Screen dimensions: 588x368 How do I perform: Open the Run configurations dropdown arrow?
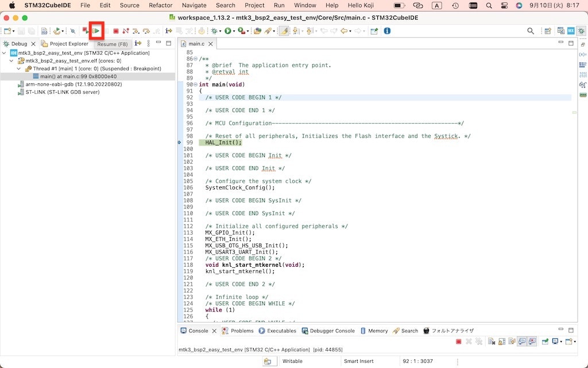[x=233, y=32]
